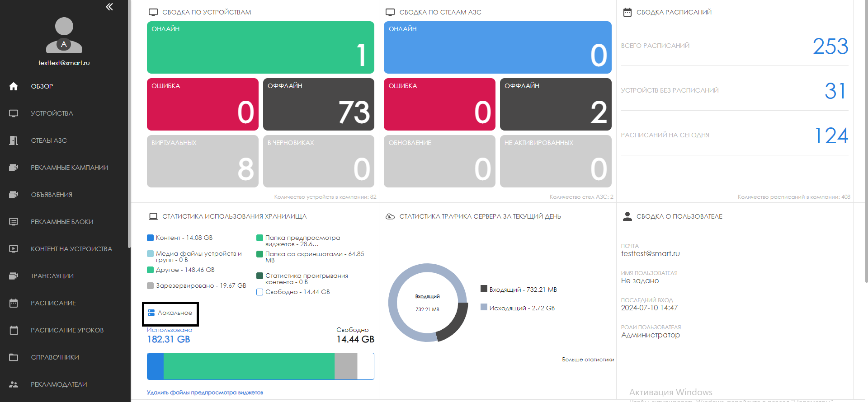The height and width of the screenshot is (402, 868).
Task: Toggle Статистика проигрывания контента legend box
Action: pos(260,276)
